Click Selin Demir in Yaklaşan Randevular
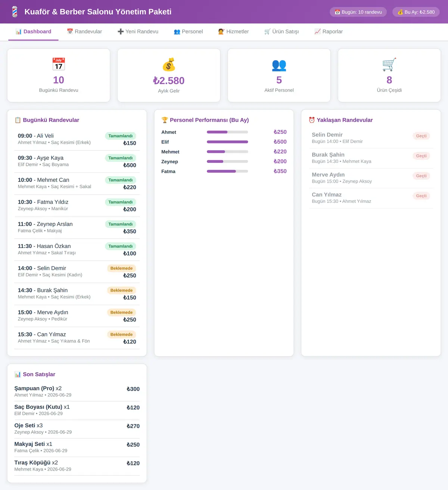The height and width of the screenshot is (490, 448). point(371,138)
